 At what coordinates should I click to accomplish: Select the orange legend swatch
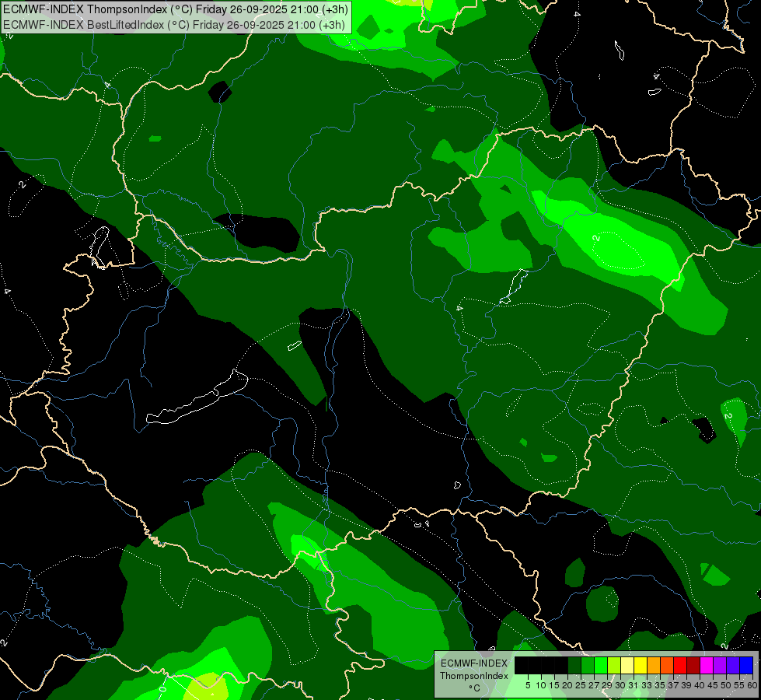(654, 665)
